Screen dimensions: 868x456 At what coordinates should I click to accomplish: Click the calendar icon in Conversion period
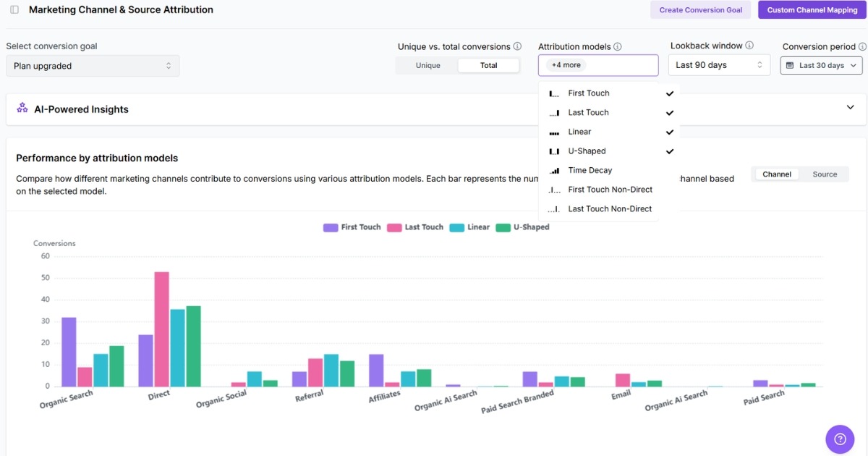(791, 64)
